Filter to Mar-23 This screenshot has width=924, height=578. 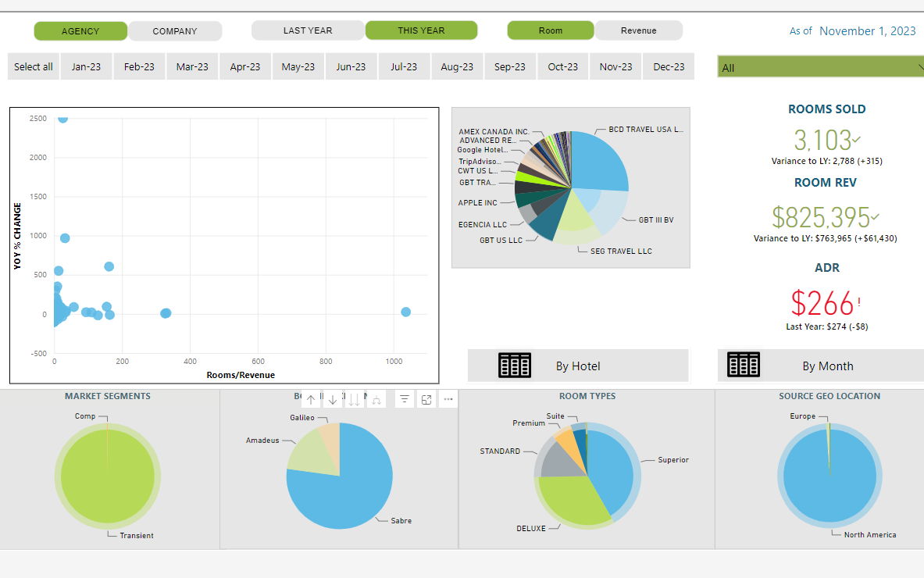click(x=192, y=66)
